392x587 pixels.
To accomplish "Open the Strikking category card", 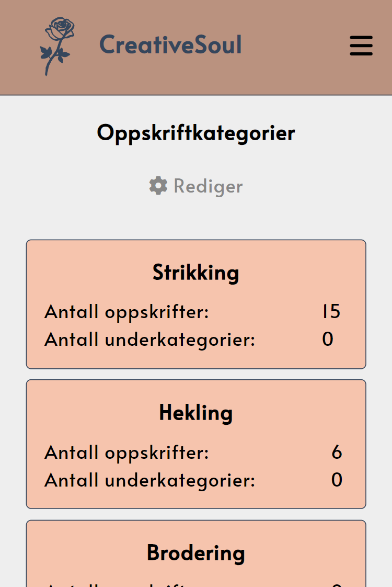I will coord(196,303).
